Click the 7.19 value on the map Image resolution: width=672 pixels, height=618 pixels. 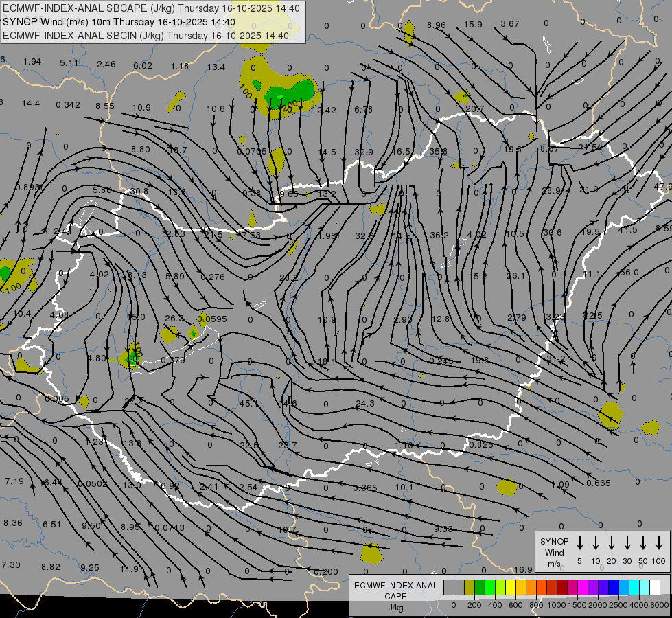(x=14, y=481)
